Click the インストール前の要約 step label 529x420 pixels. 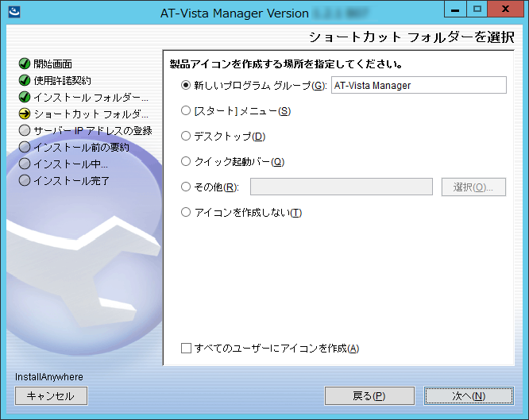[x=81, y=148]
